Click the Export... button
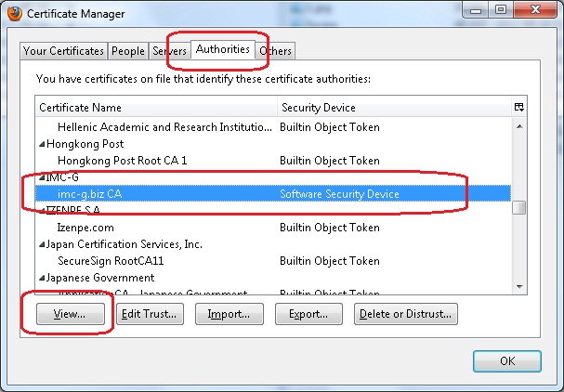This screenshot has width=564, height=392. (308, 315)
